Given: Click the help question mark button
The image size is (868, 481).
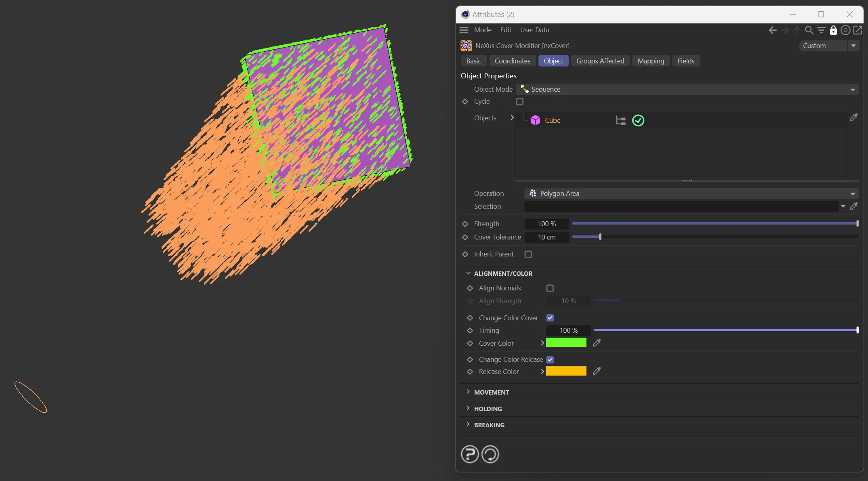Looking at the screenshot, I should coord(470,454).
